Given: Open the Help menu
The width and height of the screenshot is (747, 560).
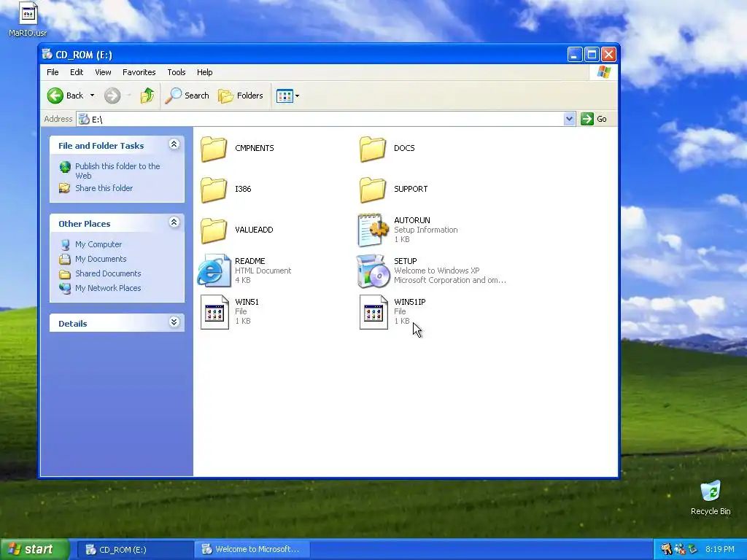Looking at the screenshot, I should 205,72.
